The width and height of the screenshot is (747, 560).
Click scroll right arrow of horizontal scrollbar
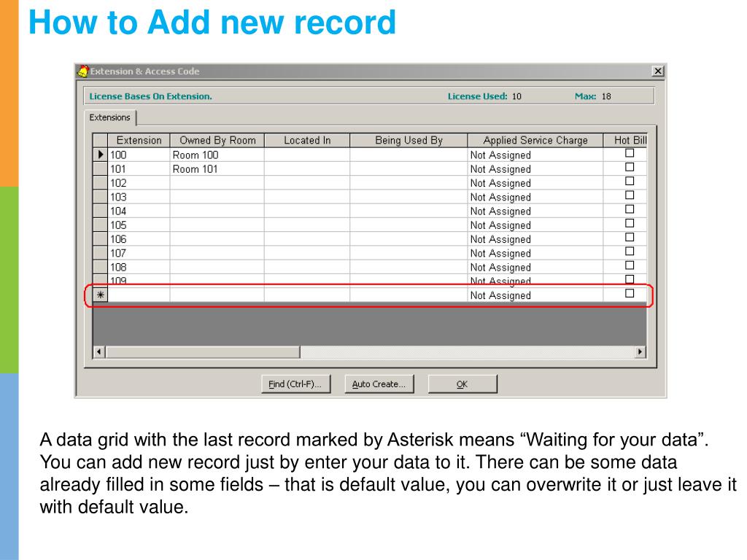click(640, 352)
